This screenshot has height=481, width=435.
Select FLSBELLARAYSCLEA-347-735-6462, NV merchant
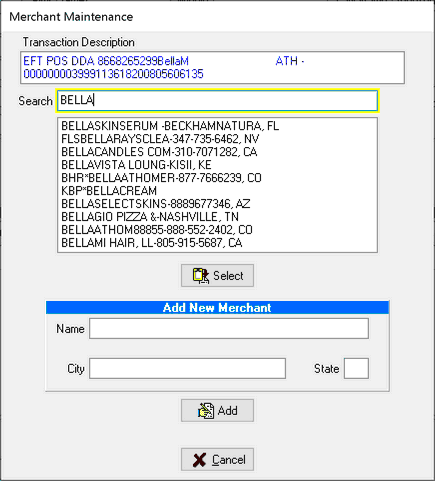click(x=217, y=139)
